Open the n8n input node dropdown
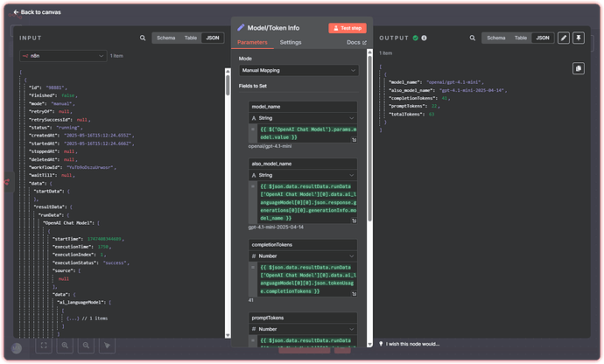This screenshot has width=604, height=364. tap(63, 56)
